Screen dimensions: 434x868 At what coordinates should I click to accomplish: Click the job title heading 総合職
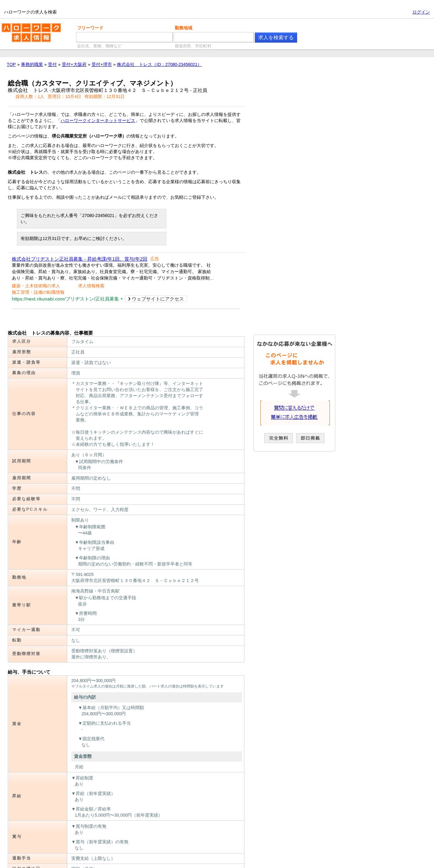coord(92,83)
